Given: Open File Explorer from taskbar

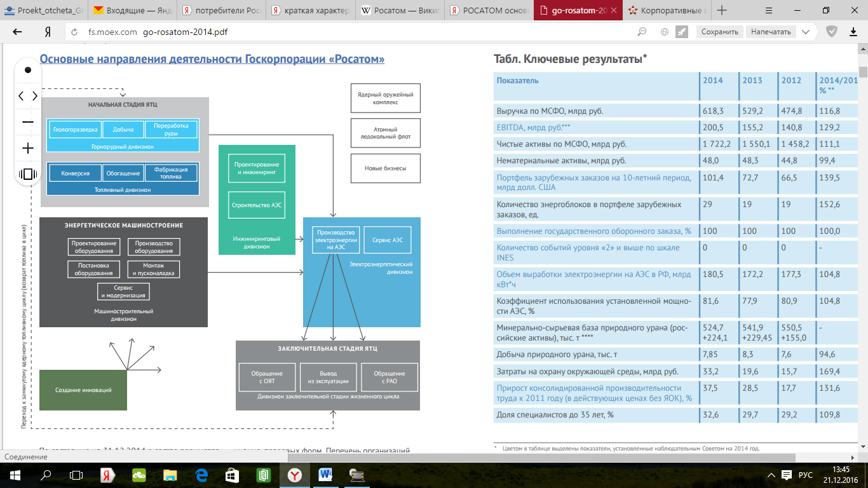Looking at the screenshot, I should pos(170,475).
